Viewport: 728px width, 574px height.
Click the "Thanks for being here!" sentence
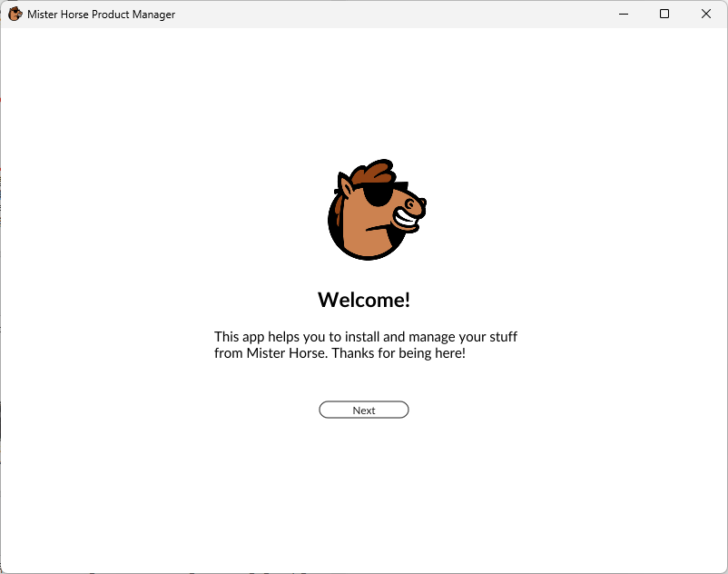coord(398,353)
